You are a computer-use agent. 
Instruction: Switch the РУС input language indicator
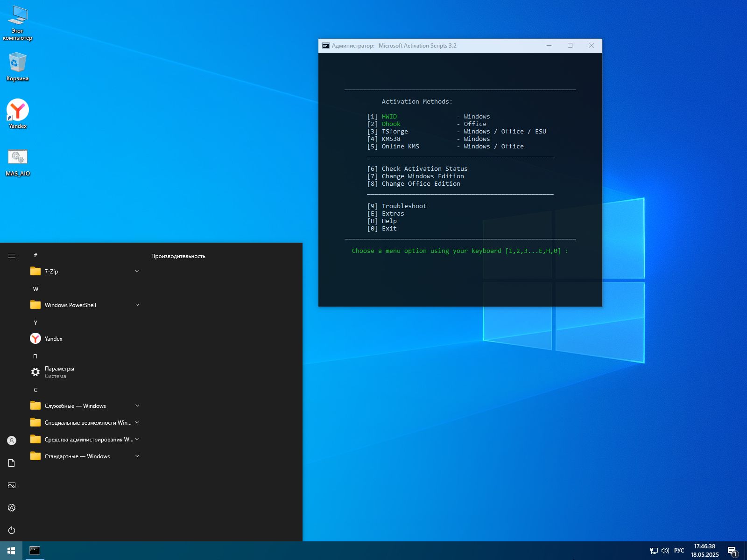[679, 551]
